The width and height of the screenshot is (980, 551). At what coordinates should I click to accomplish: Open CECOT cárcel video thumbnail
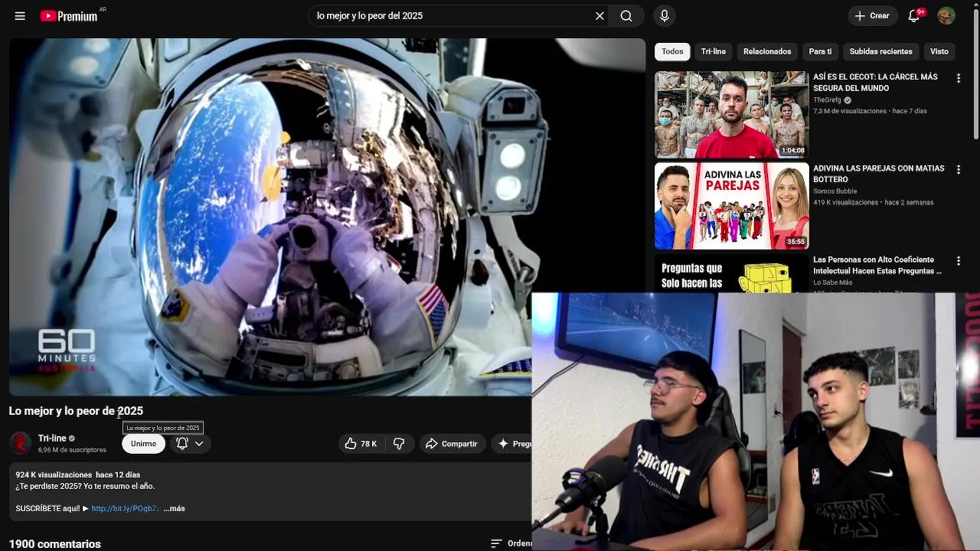pyautogui.click(x=731, y=115)
